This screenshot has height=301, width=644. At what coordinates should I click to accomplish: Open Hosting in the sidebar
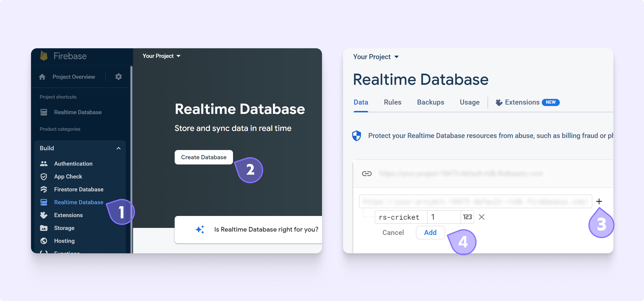[64, 241]
